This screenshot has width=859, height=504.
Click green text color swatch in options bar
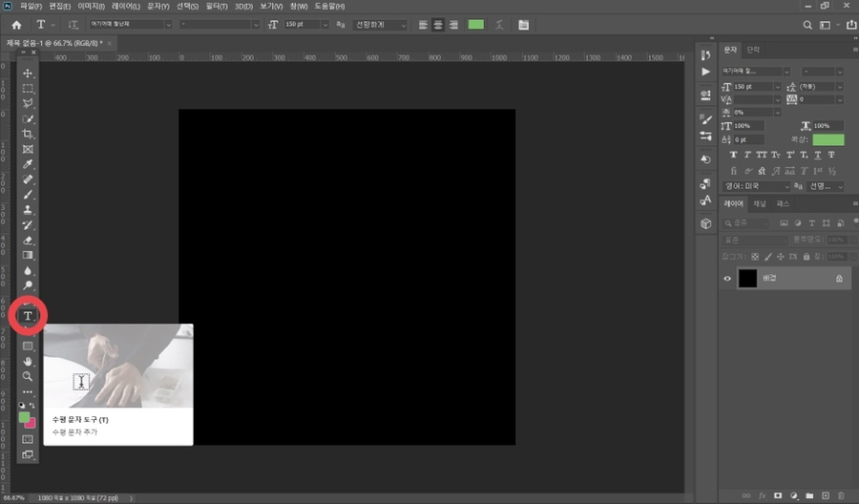coord(475,25)
